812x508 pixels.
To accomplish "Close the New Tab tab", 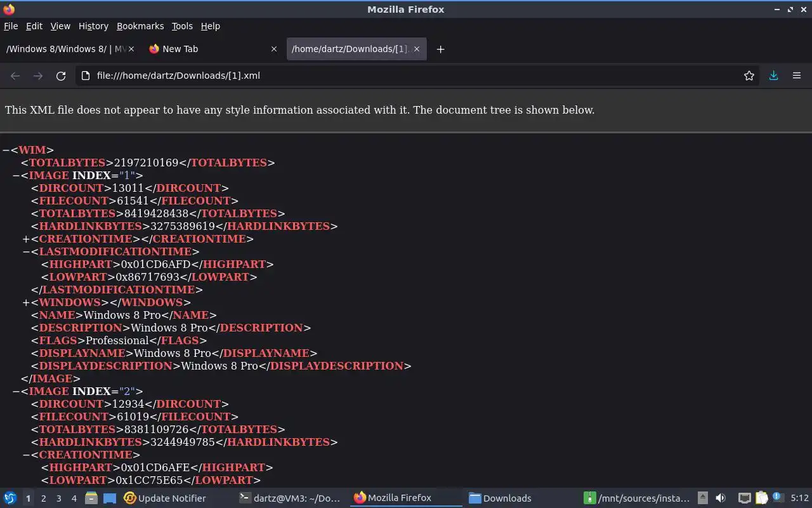I will pyautogui.click(x=274, y=49).
